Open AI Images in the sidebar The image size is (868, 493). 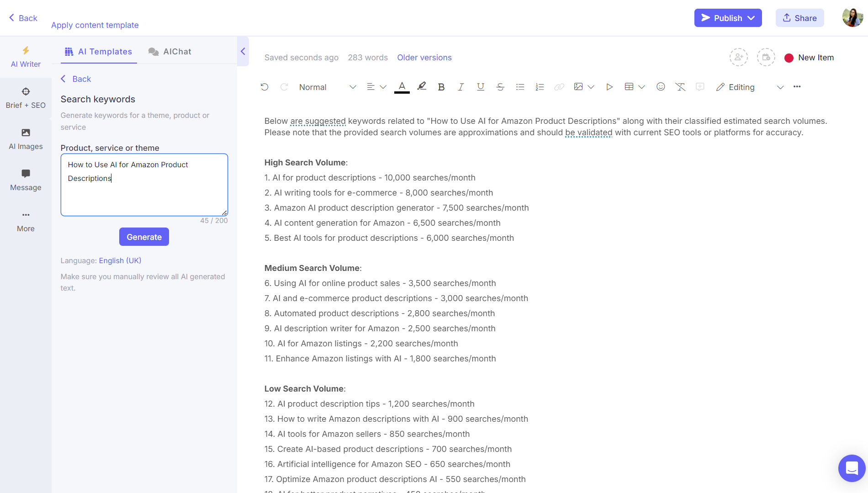(x=26, y=139)
